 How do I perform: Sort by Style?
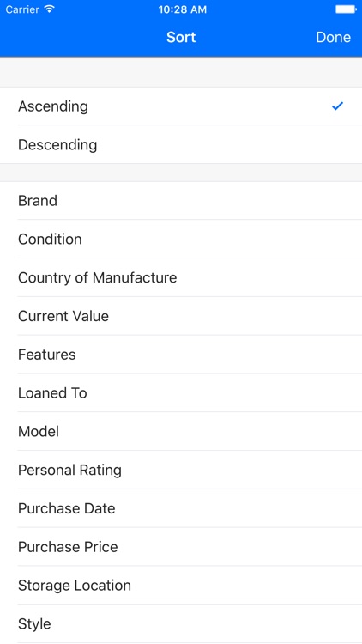[x=181, y=624]
